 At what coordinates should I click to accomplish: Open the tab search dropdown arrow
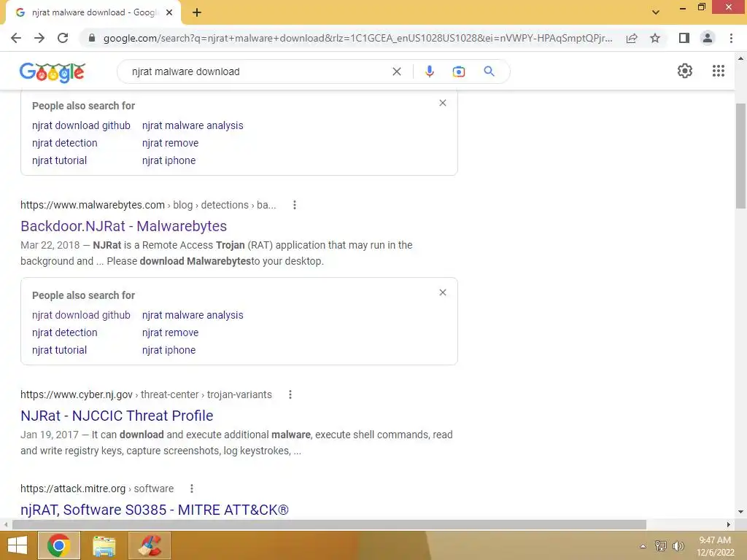(656, 12)
